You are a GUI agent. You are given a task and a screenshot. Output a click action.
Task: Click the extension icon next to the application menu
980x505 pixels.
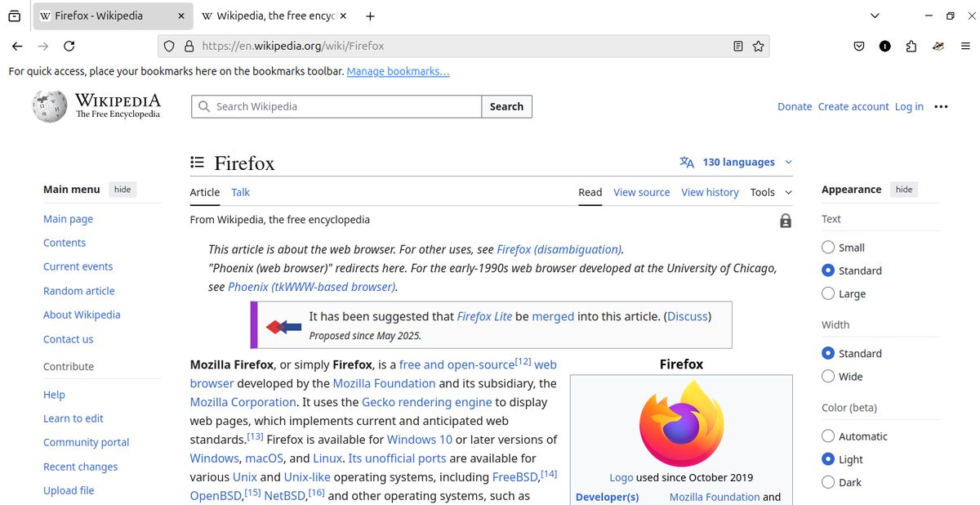pos(939,47)
